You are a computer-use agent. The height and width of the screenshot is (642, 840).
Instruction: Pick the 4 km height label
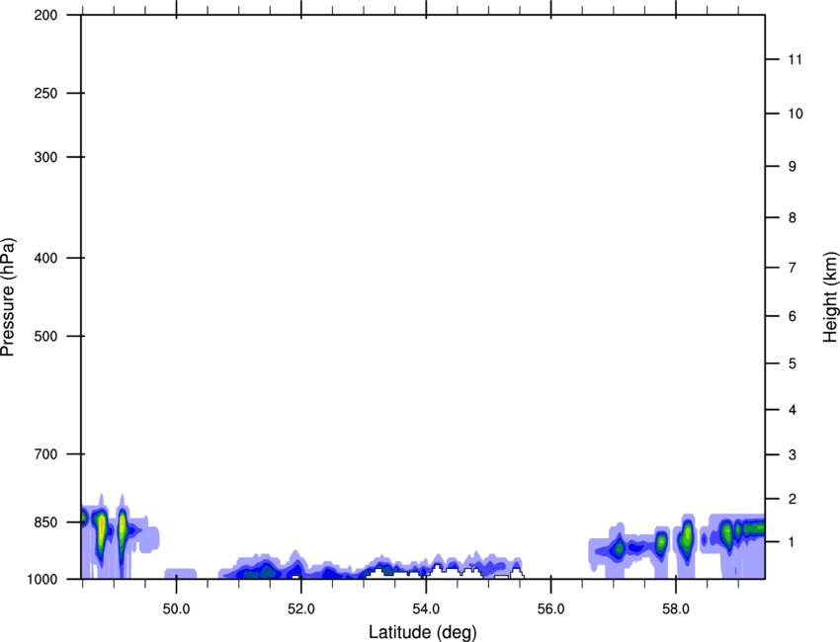point(792,410)
